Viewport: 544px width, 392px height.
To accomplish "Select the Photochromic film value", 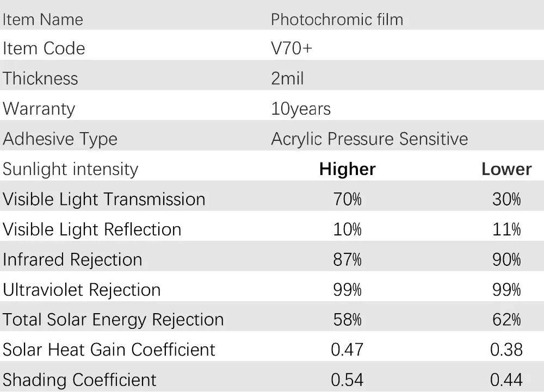I will point(337,20).
